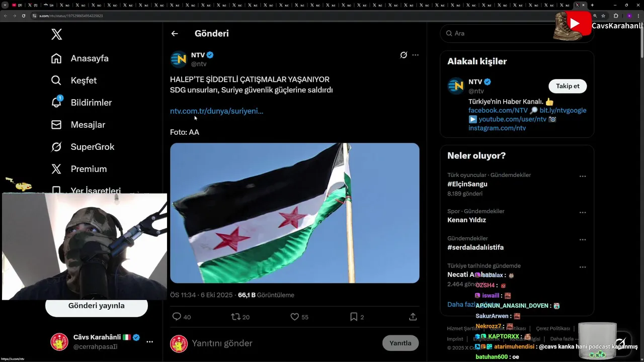The width and height of the screenshot is (644, 362).
Task: Click the Takip et button for NTV
Action: tap(568, 86)
